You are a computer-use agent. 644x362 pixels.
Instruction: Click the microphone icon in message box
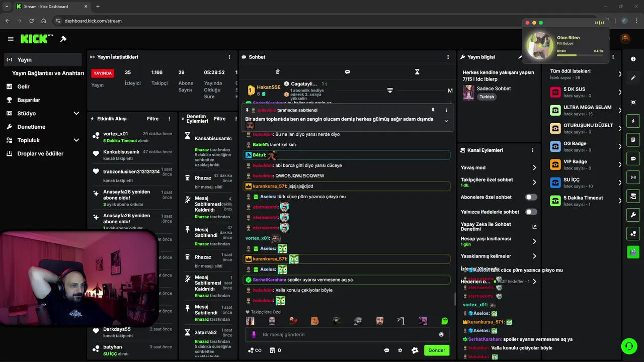point(254,334)
